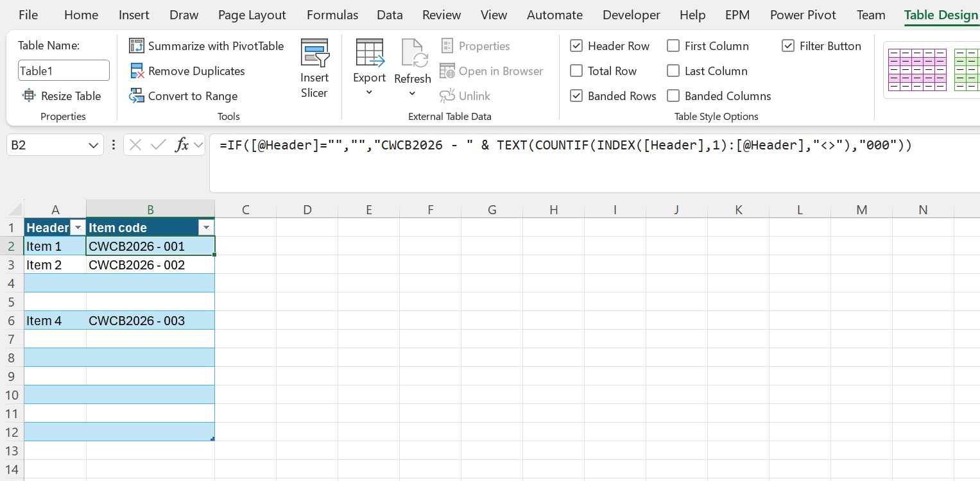Screen dimensions: 980x481
Task: Enable Last Column checkbox
Action: click(673, 71)
